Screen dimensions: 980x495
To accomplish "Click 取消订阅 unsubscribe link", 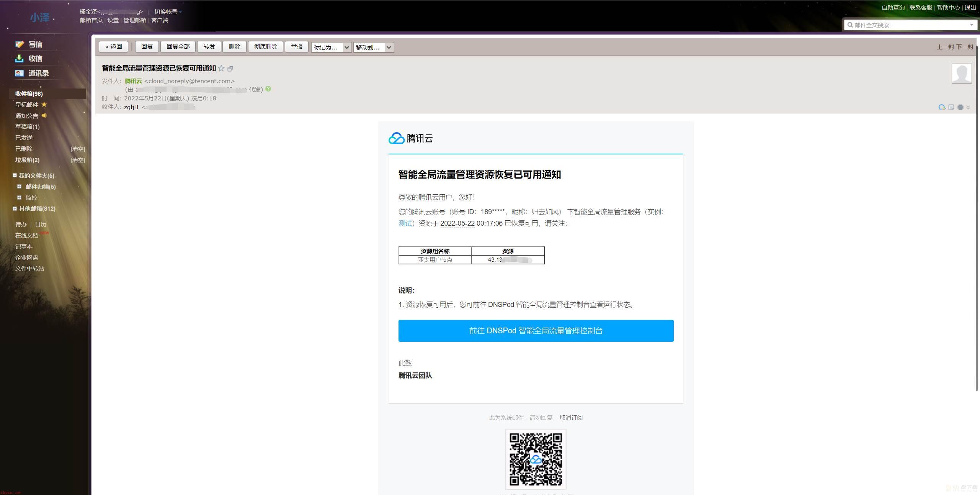I will [571, 418].
